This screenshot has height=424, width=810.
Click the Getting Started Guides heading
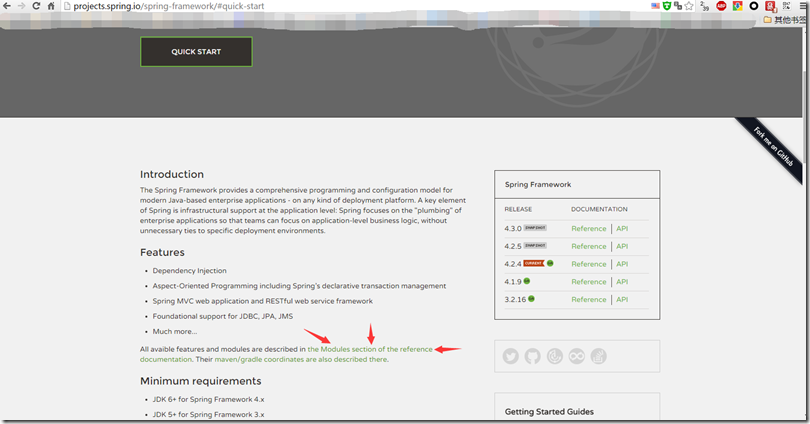[x=549, y=412]
